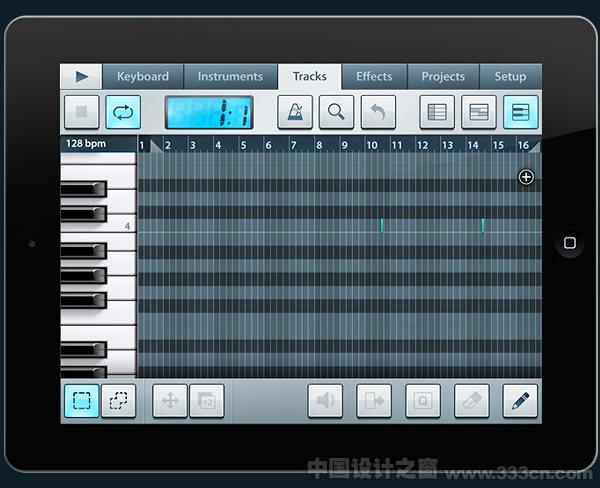Click bar 14 on the timeline ruler
Screen dimensions: 600x488
[473, 145]
